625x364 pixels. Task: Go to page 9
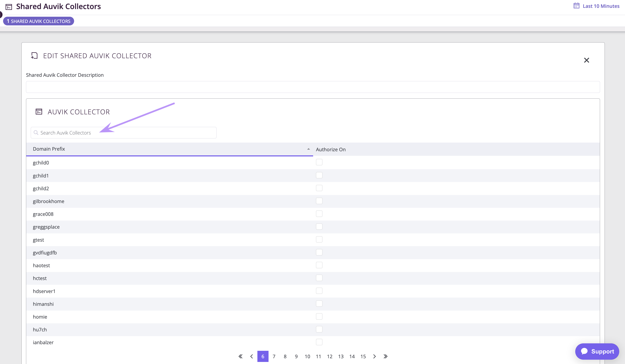pyautogui.click(x=296, y=356)
